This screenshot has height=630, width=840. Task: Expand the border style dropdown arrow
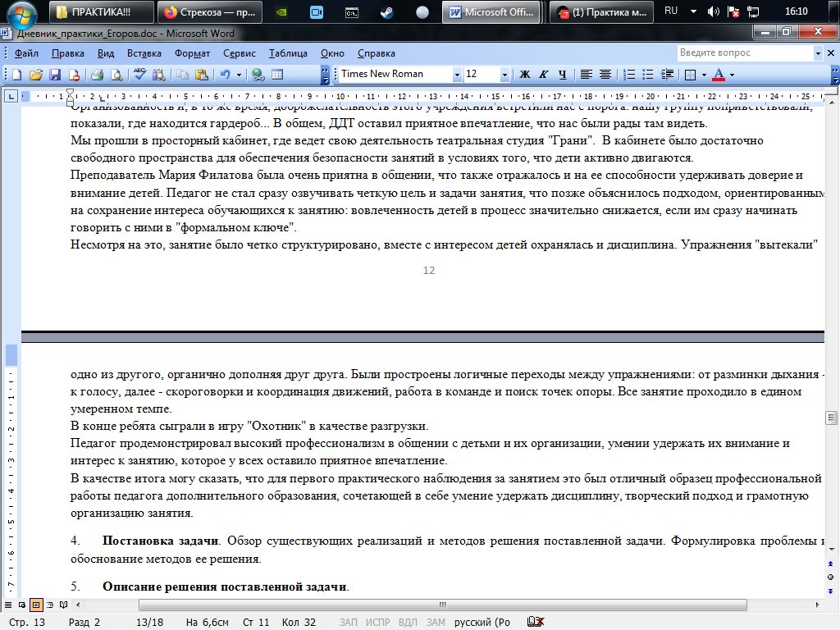703,75
